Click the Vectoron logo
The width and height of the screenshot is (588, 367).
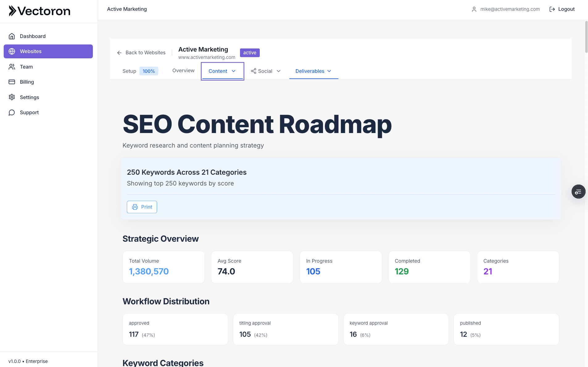click(39, 11)
